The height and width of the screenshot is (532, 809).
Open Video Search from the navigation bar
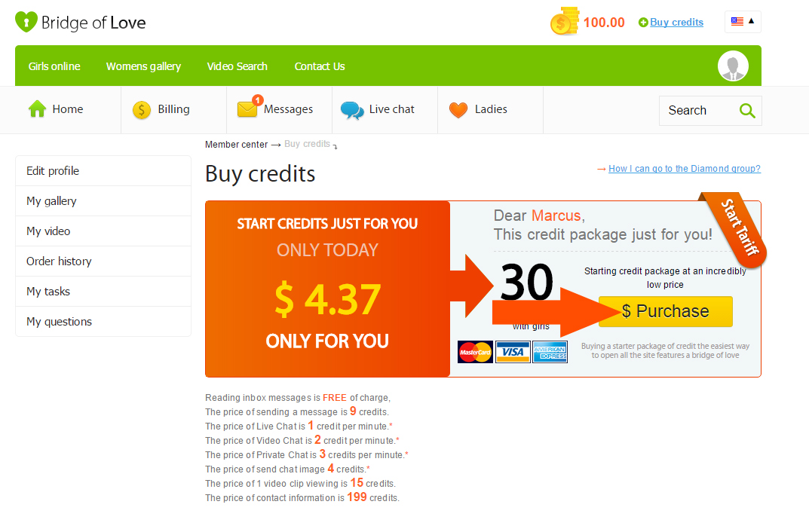click(237, 66)
